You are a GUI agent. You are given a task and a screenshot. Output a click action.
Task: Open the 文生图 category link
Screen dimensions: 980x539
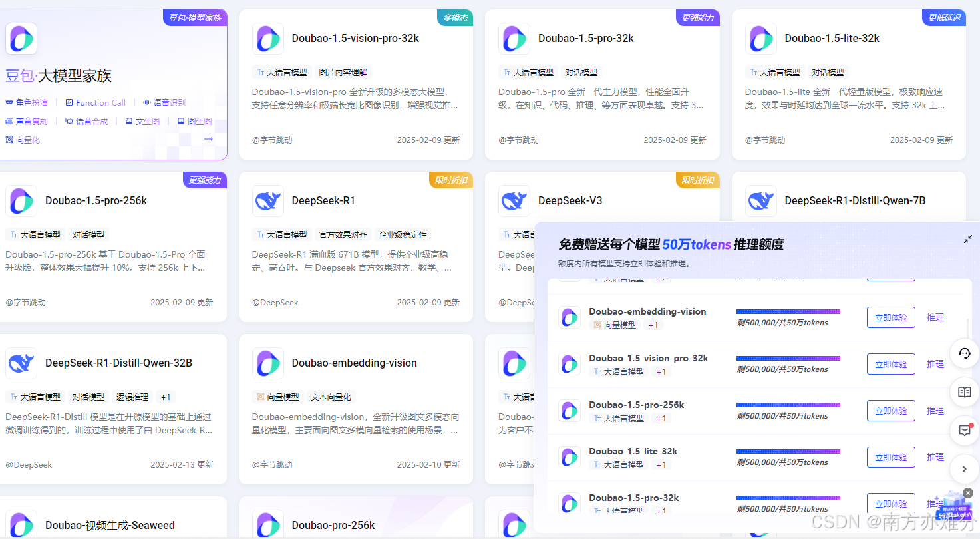(x=142, y=121)
